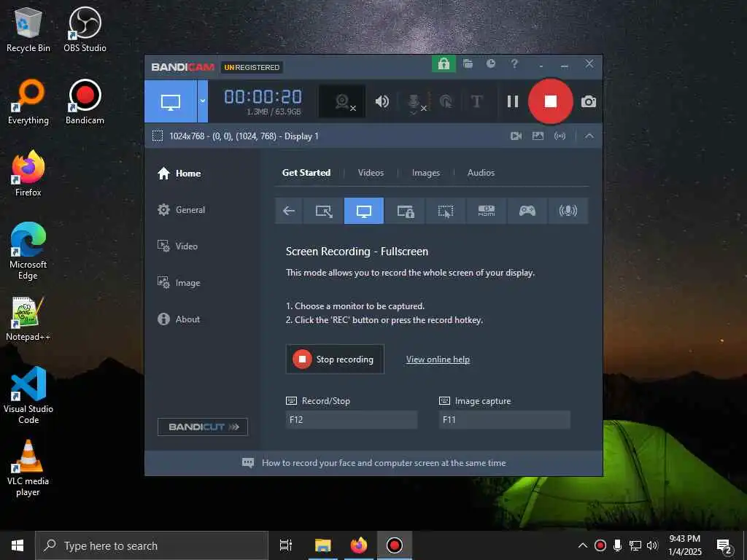Click the Stop recording button

point(335,359)
